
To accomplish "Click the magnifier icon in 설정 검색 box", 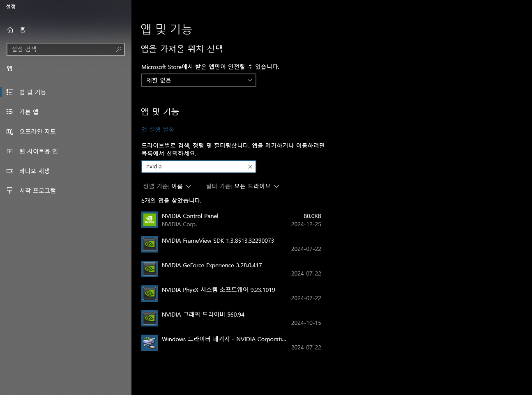I will pos(119,49).
